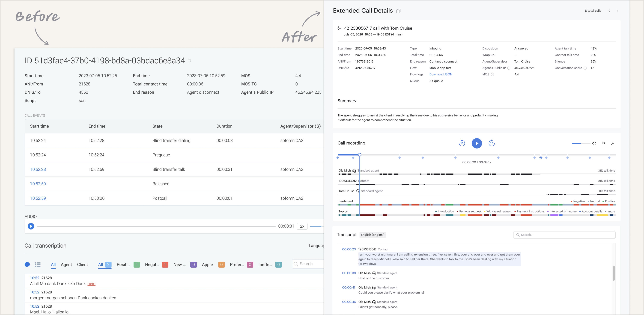644x315 pixels.
Task: Change the 1x playback speed
Action: [x=604, y=143]
